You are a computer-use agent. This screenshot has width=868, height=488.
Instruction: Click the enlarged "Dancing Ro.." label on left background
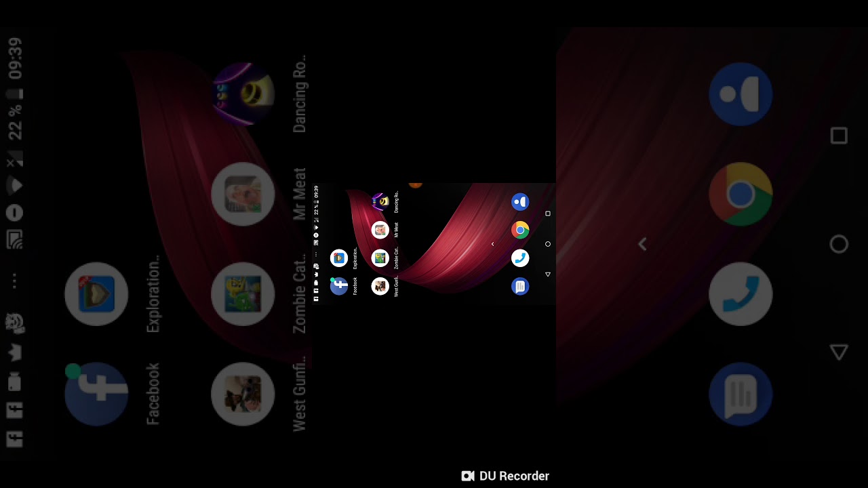click(300, 94)
